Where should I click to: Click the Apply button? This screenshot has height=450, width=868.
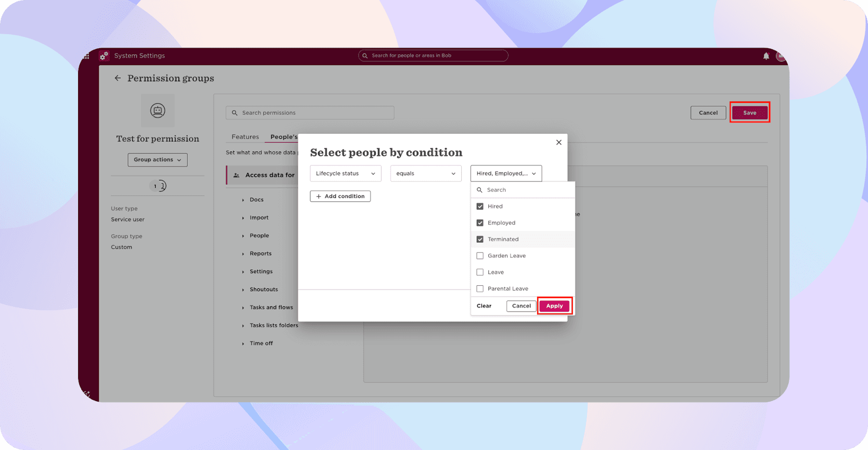click(x=554, y=306)
